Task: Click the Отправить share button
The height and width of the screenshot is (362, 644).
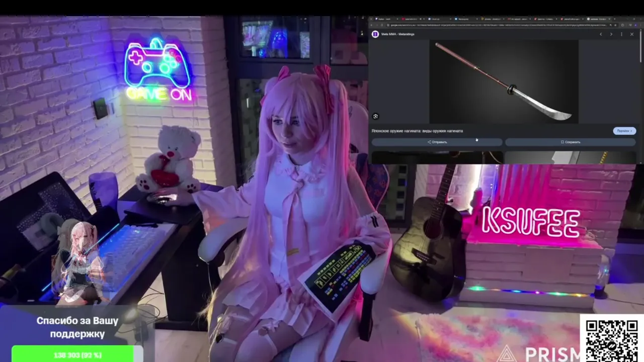Action: point(437,142)
